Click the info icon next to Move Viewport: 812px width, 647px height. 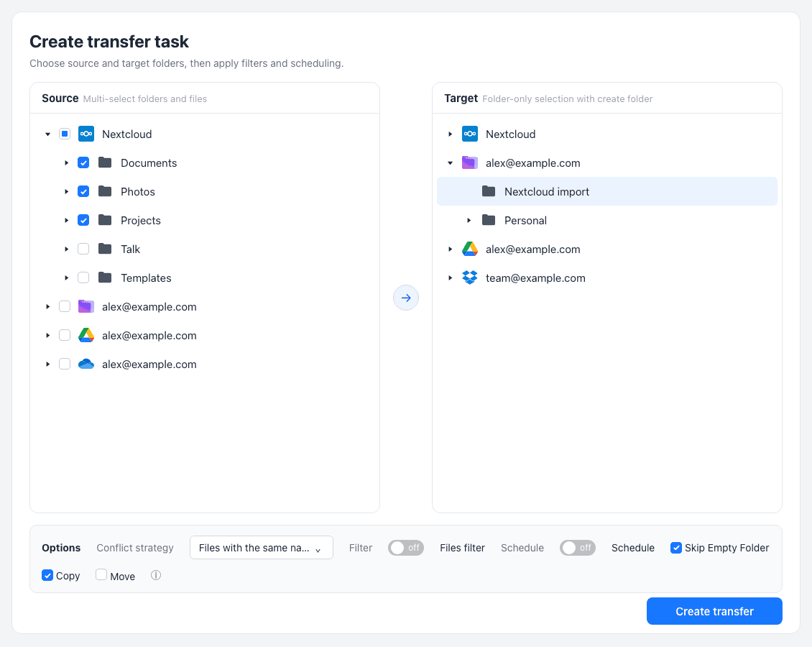[x=156, y=576]
